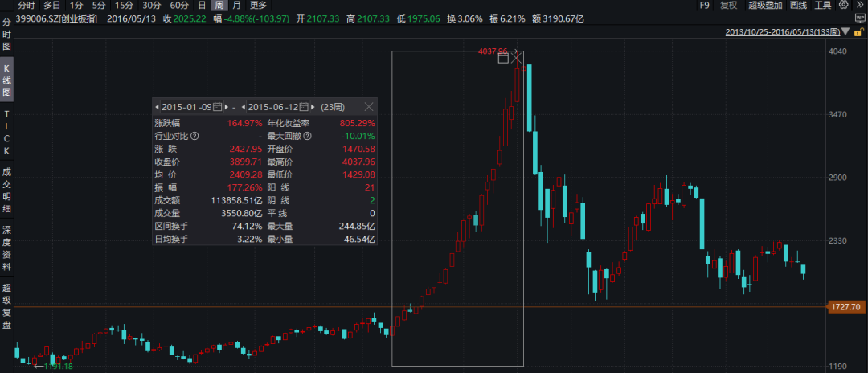Open 深度资料 in the left sidebar

click(x=6, y=248)
